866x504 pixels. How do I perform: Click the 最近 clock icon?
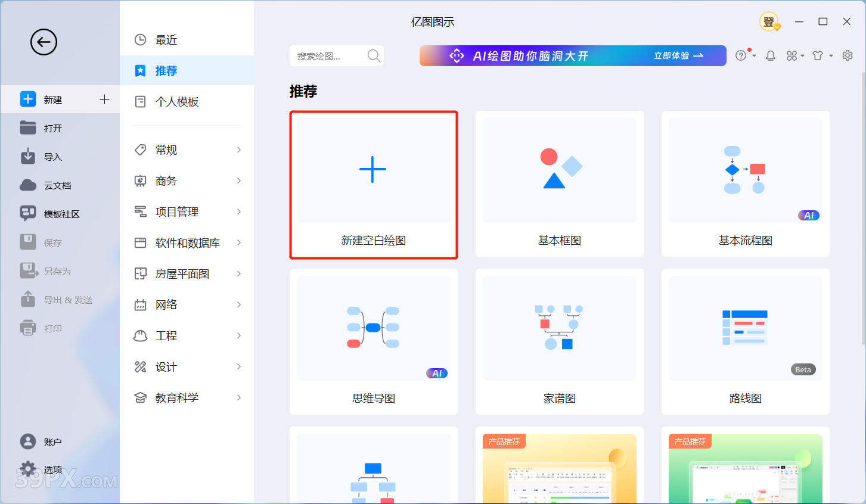coord(140,40)
